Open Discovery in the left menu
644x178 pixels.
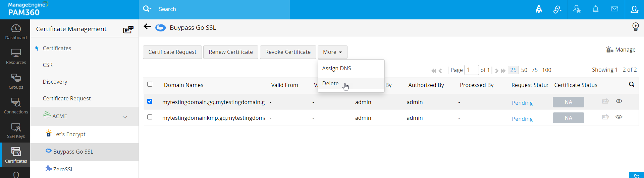click(55, 82)
